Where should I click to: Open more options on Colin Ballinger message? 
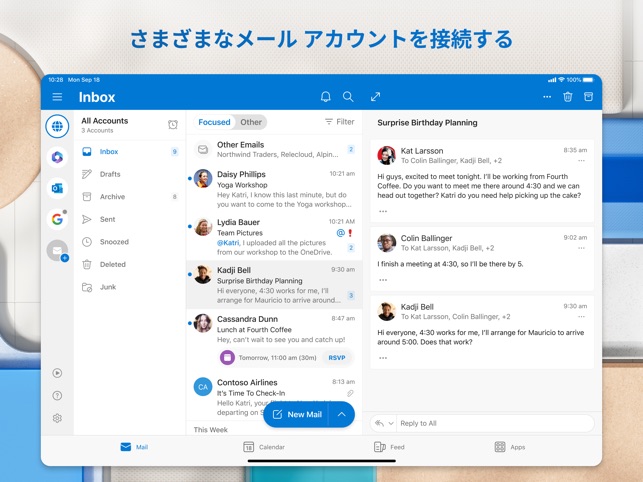point(581,248)
